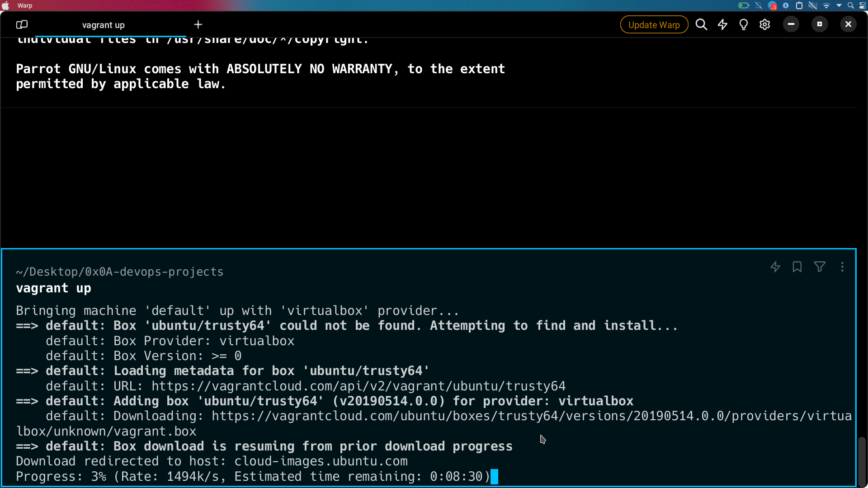Click the Update Warp button
The width and height of the screenshot is (868, 488).
click(x=654, y=24)
